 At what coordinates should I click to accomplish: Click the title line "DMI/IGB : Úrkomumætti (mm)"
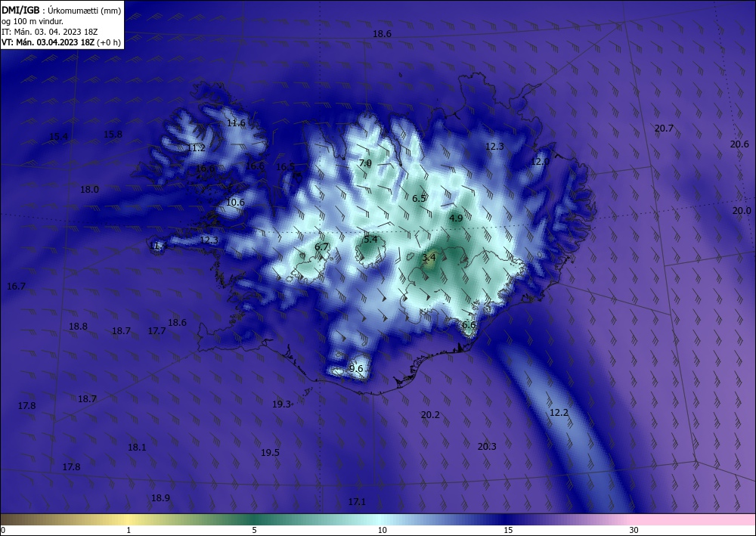[x=61, y=11]
